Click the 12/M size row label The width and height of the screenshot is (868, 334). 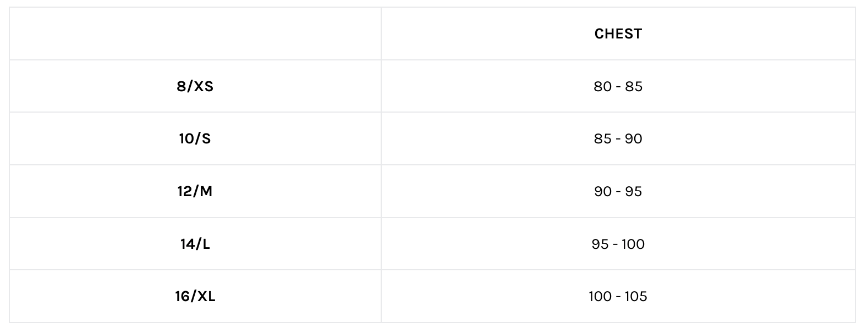(x=195, y=192)
